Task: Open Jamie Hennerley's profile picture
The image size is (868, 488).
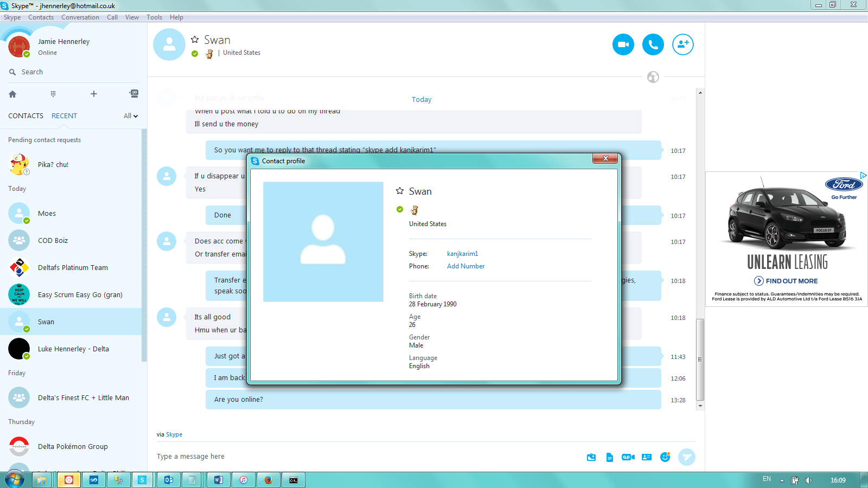Action: [19, 47]
